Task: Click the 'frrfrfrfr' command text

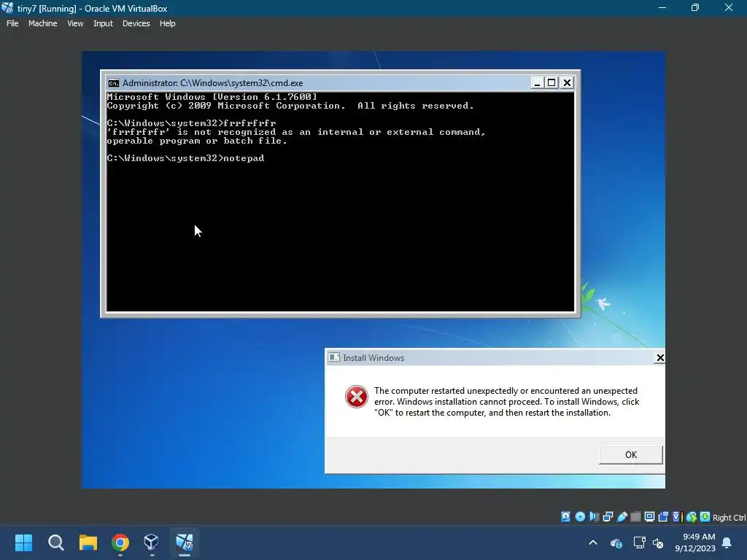Action: click(x=249, y=122)
